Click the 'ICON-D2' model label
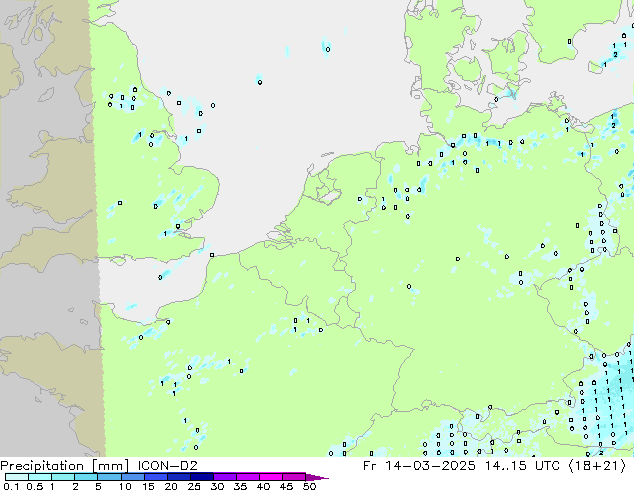 167,466
